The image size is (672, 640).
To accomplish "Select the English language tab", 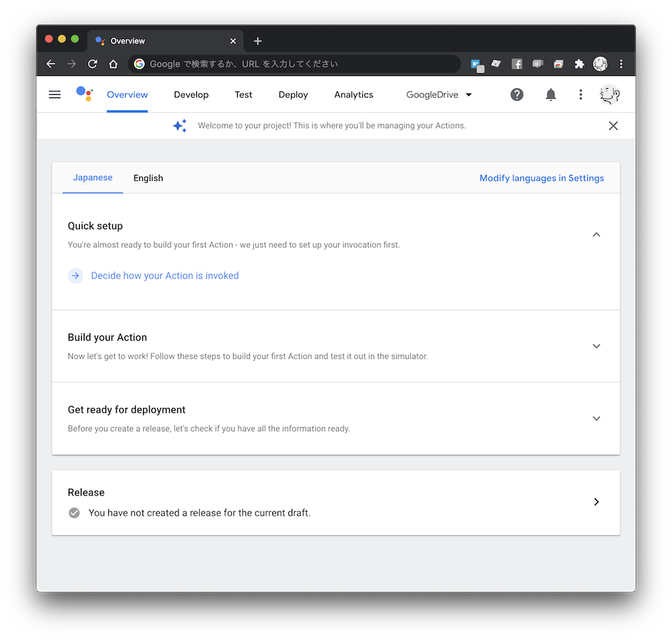I will (x=149, y=178).
